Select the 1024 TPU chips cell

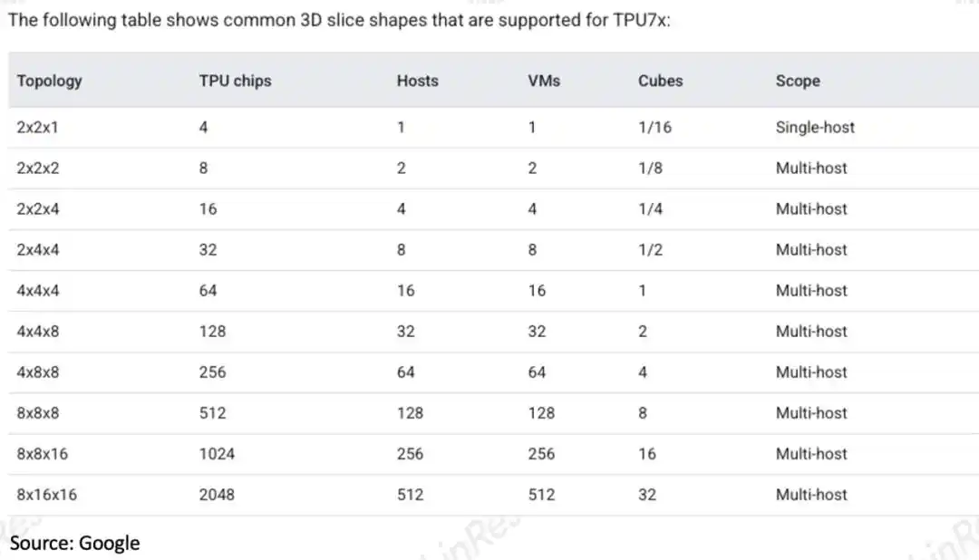click(x=217, y=454)
